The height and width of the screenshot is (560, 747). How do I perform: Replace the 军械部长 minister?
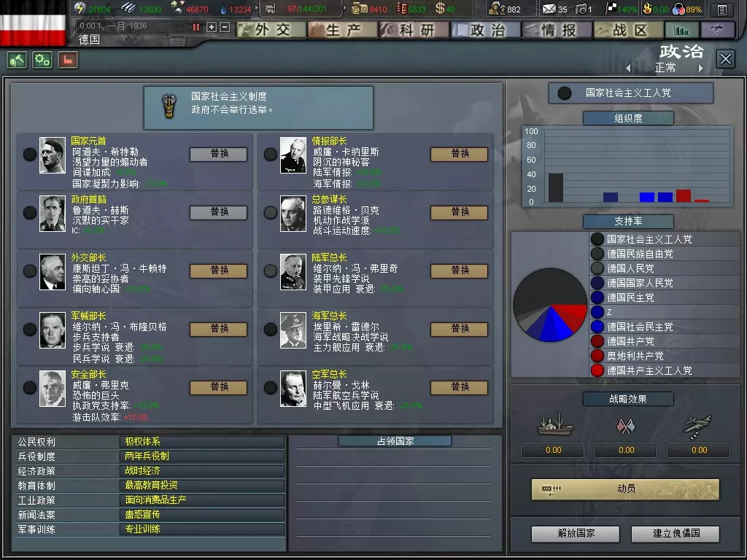tap(219, 329)
